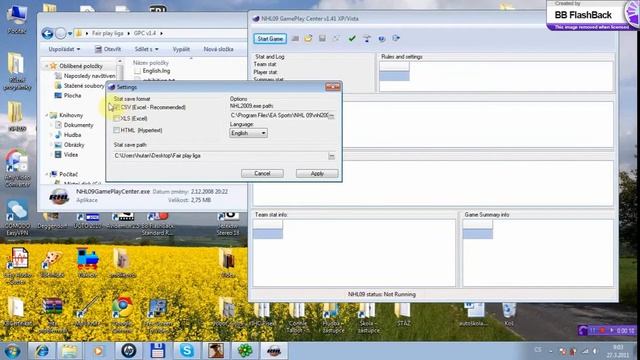Image resolution: width=640 pixels, height=360 pixels.
Task: Open Windows Explorer from the taskbar
Action: pyautogui.click(x=69, y=351)
